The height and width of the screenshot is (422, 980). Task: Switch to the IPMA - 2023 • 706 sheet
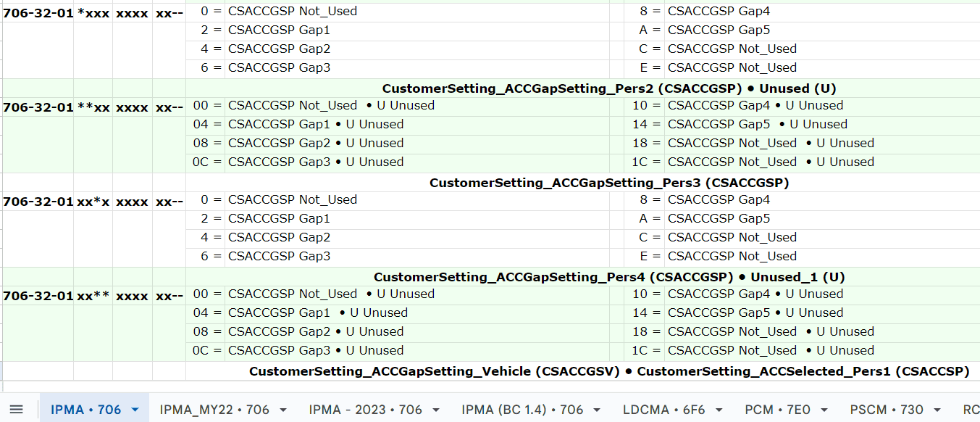pyautogui.click(x=365, y=410)
